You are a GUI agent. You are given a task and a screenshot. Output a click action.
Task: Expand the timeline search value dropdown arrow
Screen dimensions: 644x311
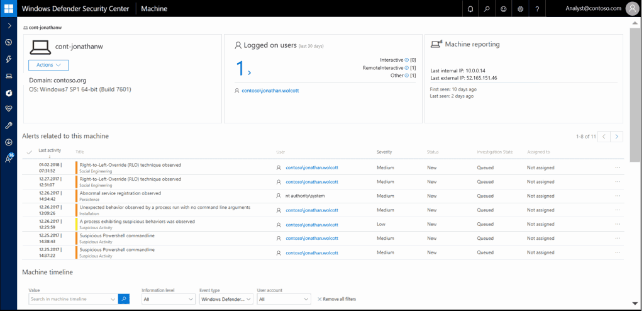click(x=113, y=299)
